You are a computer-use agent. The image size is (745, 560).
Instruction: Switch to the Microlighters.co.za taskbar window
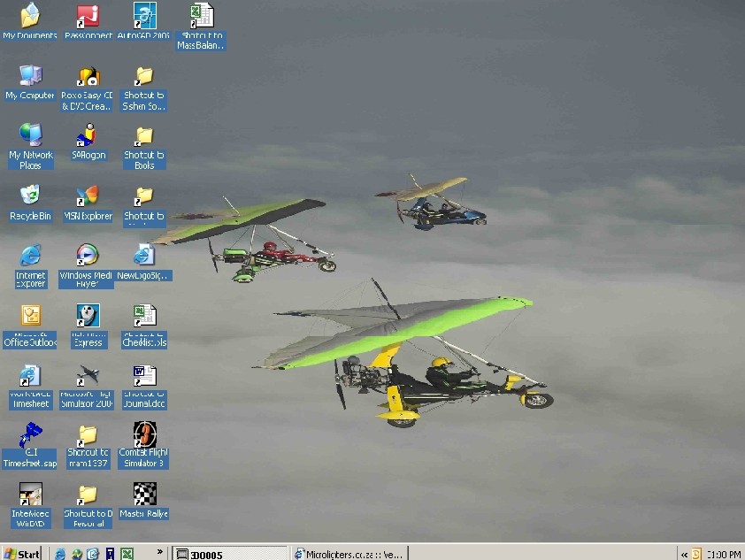click(349, 554)
